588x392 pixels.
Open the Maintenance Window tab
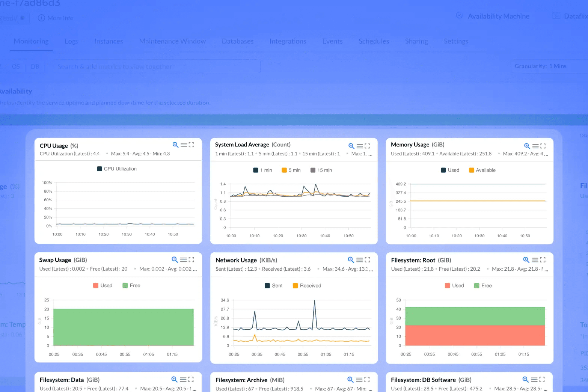pyautogui.click(x=172, y=41)
